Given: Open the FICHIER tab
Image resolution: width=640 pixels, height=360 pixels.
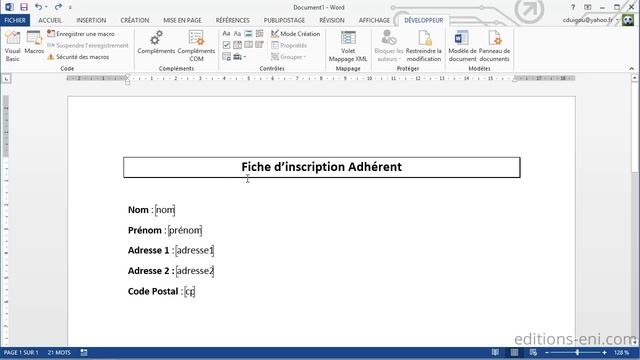Looking at the screenshot, I should click(15, 20).
